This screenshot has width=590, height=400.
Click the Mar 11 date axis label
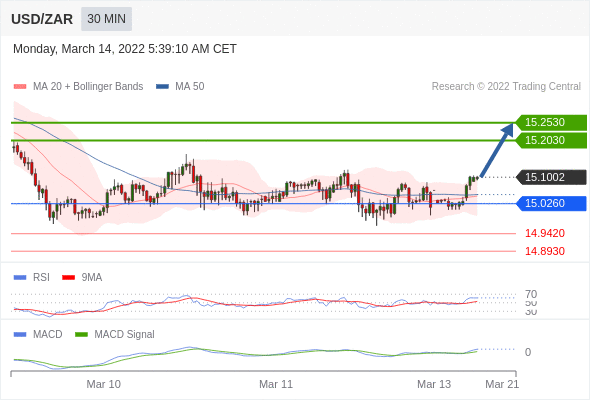pos(276,384)
